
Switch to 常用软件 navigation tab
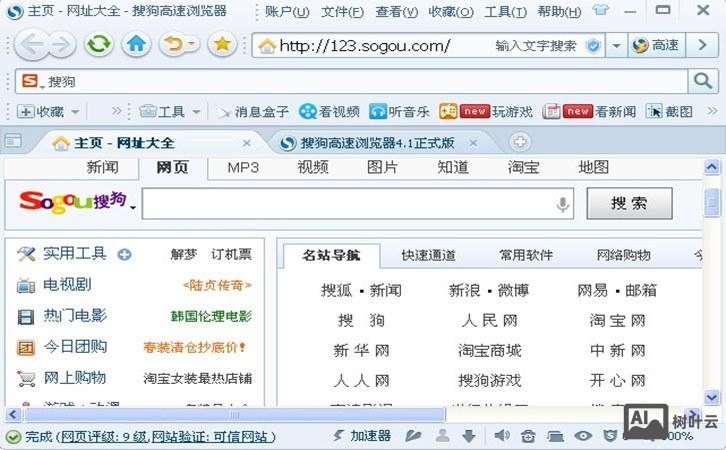coord(526,255)
